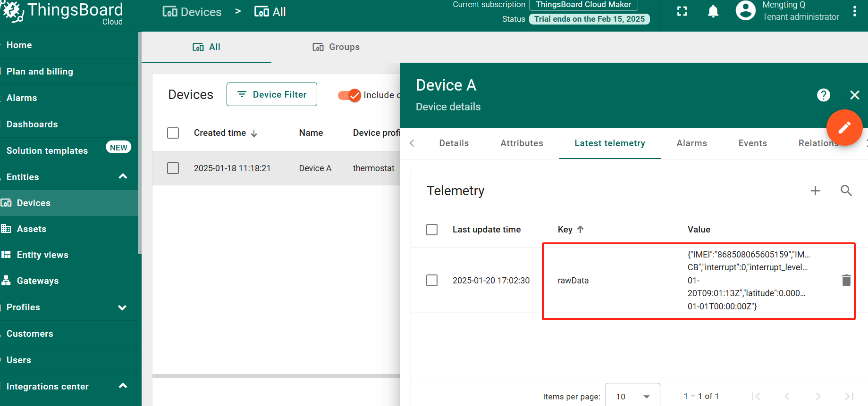Open the items per page dropdown
Viewport: 868px width, 406px height.
point(632,396)
